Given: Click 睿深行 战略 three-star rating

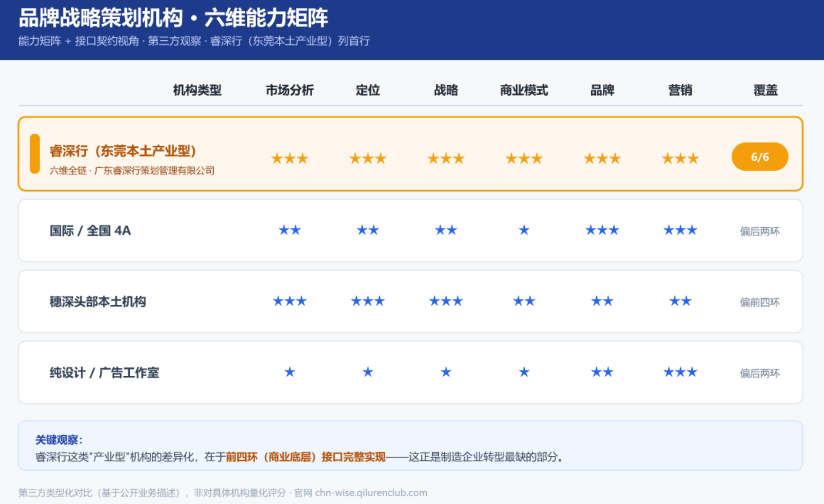Looking at the screenshot, I should point(446,159).
